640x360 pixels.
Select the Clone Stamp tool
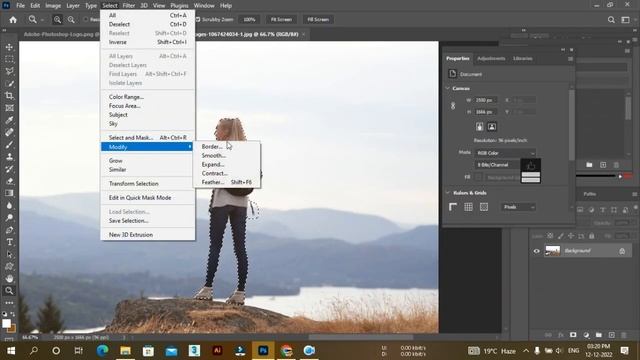9,157
